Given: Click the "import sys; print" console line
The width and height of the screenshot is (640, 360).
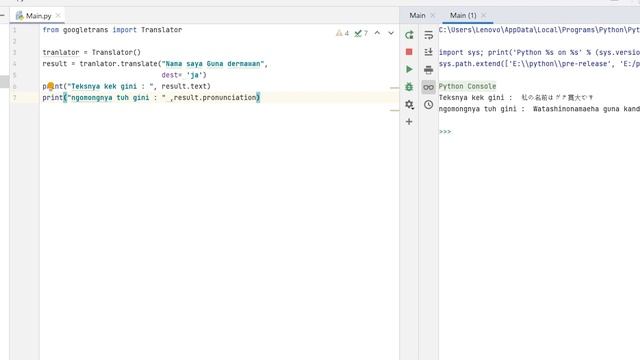Looking at the screenshot, I should pos(539,52).
